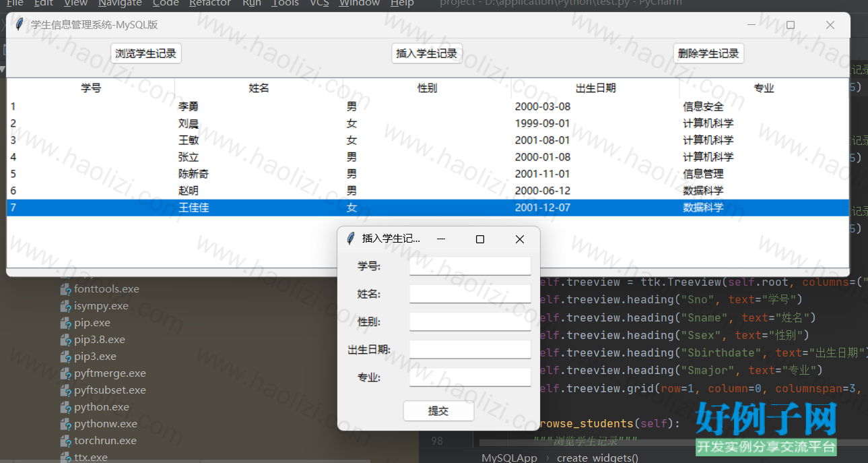Click file icon beside pip.exe

pos(65,323)
